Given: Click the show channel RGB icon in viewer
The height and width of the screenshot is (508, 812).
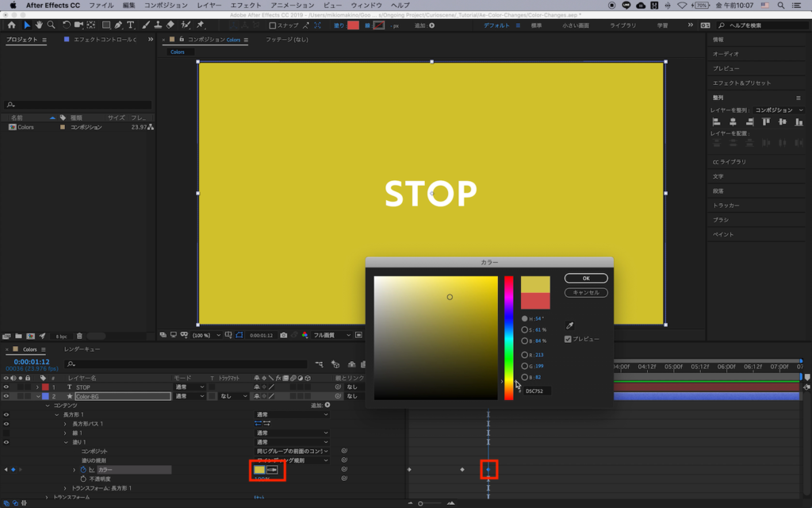Looking at the screenshot, I should point(304,336).
